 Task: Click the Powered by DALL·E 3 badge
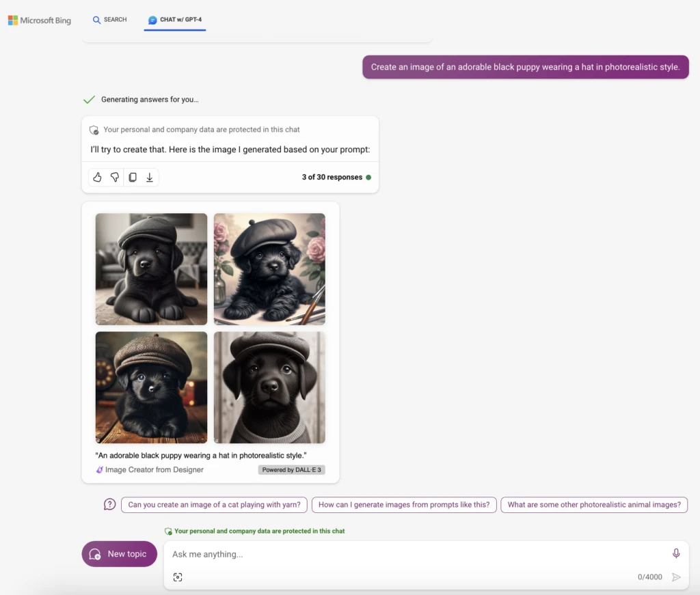click(x=292, y=469)
